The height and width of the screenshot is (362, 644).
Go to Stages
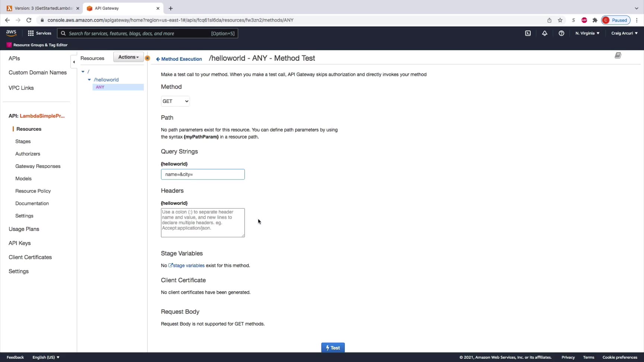[x=23, y=142]
